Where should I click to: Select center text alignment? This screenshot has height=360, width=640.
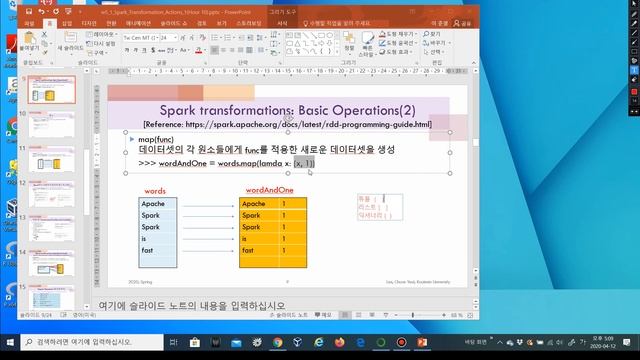pos(224,50)
